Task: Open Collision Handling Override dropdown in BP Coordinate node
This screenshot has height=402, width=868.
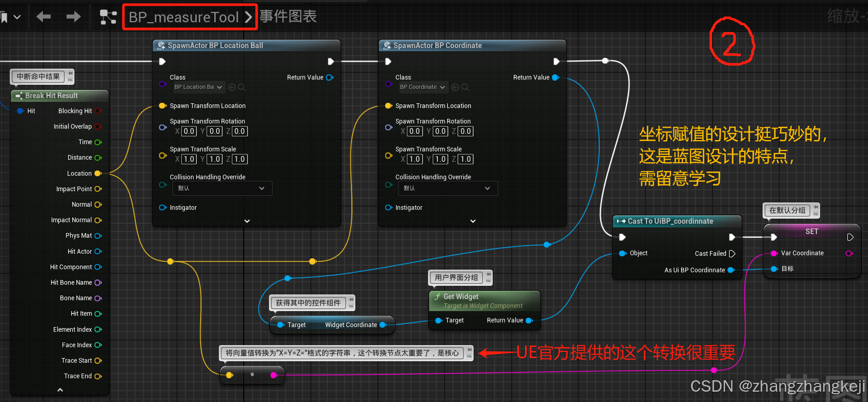Action: [448, 188]
